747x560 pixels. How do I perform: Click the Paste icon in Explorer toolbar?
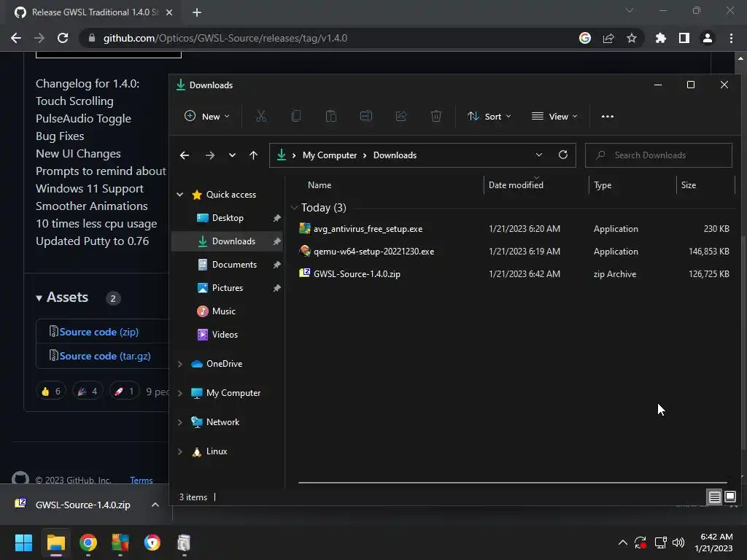point(331,116)
